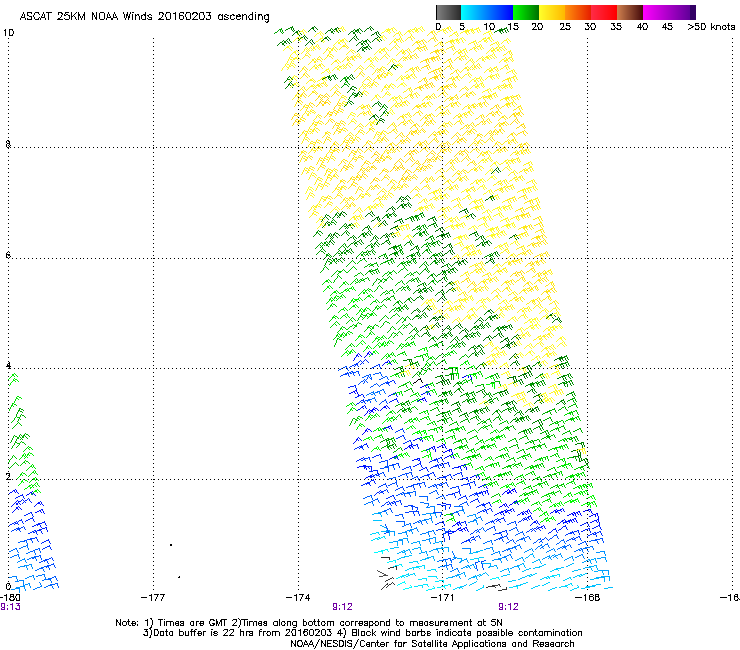Click the latitude axis label '4'
Viewport: 740px width, 650px height.
(x=8, y=366)
